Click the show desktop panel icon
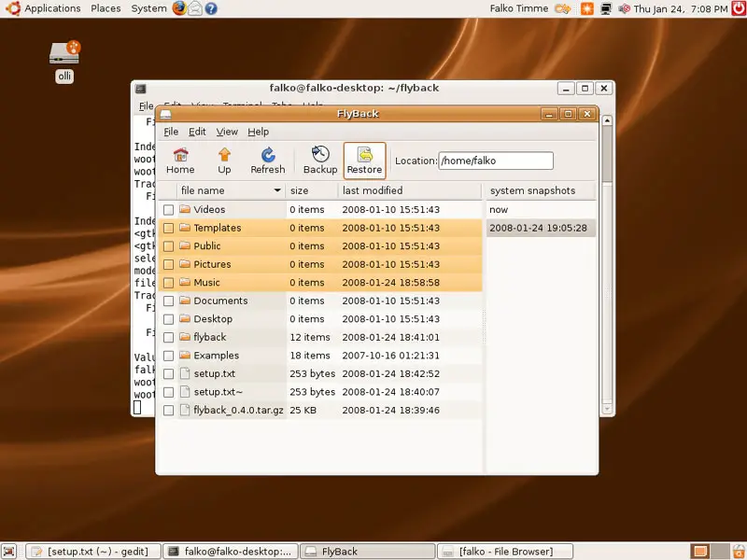 pos(9,552)
